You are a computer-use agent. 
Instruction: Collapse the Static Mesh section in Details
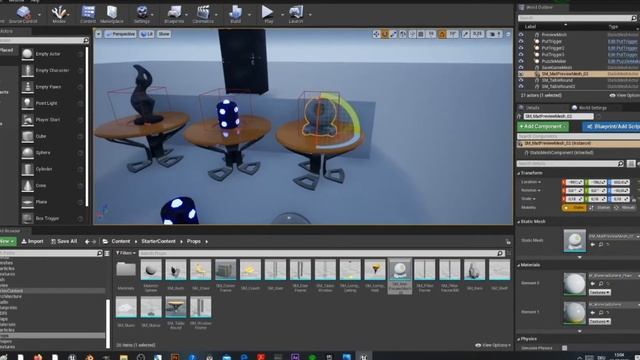519,222
